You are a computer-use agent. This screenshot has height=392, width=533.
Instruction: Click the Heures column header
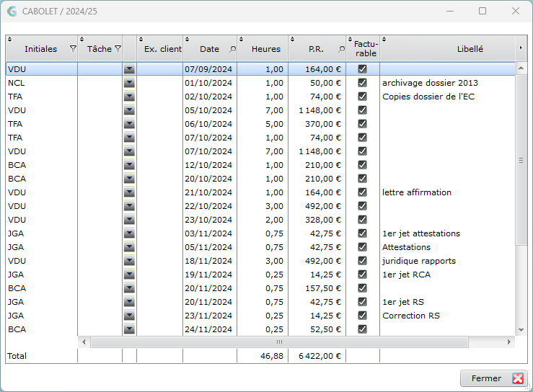[x=263, y=49]
